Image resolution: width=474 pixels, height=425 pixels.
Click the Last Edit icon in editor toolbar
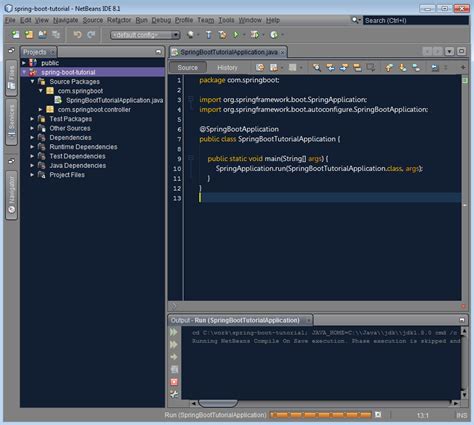tap(260, 67)
